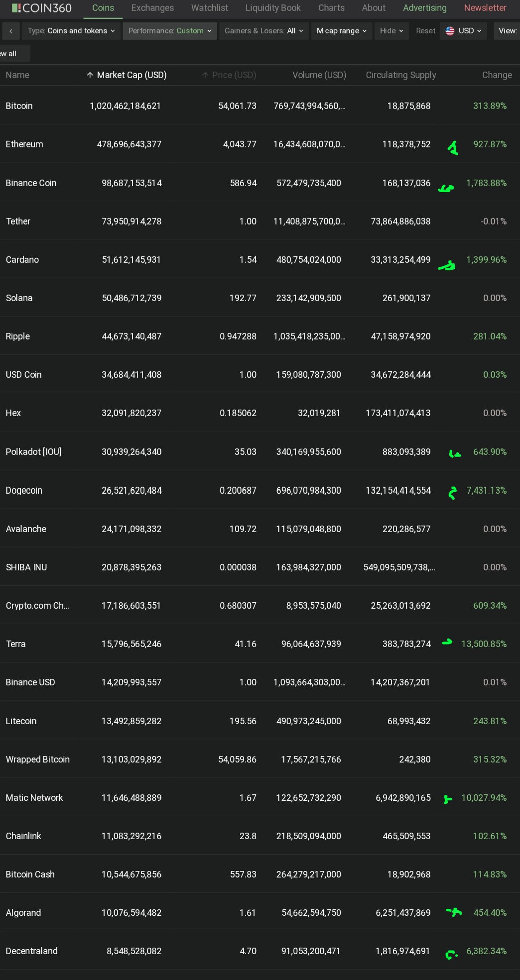Select Bitcoin Cash coin name

pos(30,874)
